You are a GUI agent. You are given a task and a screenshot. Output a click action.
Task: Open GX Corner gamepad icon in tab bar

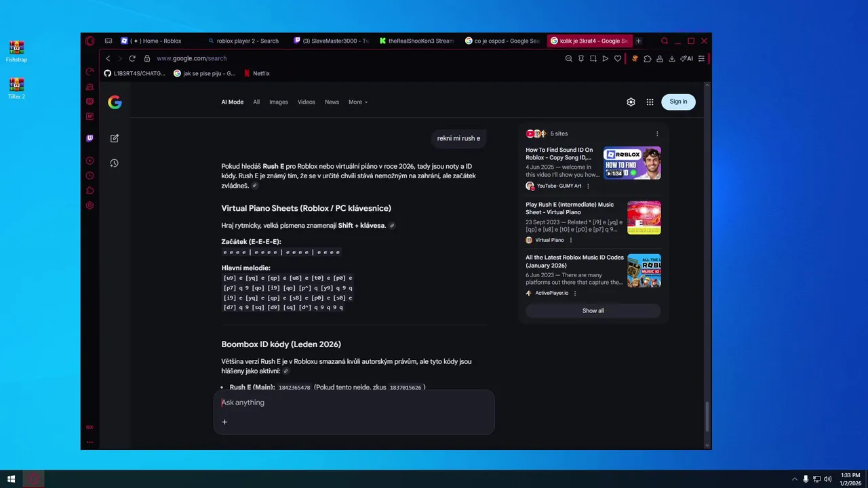108,41
